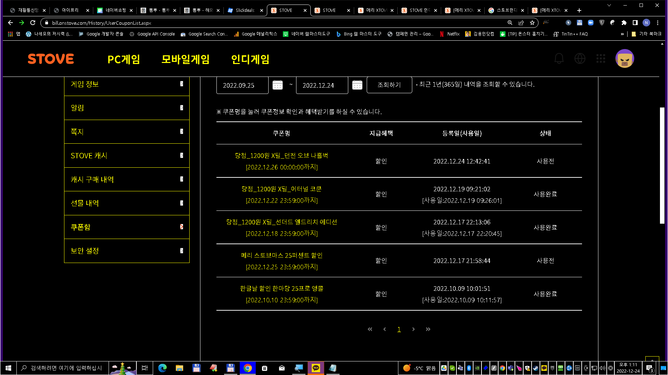Click the weather widget showing -5°C
Image resolution: width=668 pixels, height=375 pixels.
419,368
